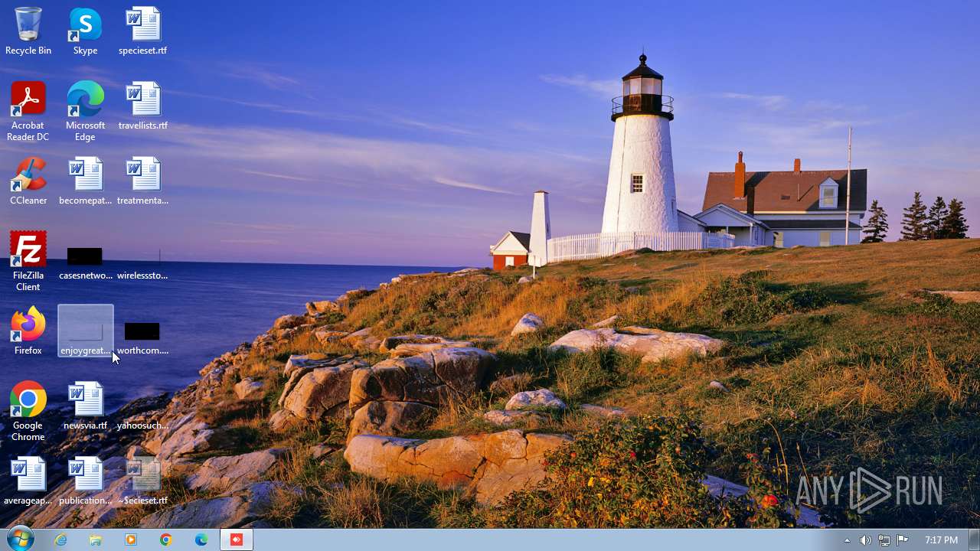980x551 pixels.
Task: Open Acrobat Reader DC shortcut
Action: [28, 112]
